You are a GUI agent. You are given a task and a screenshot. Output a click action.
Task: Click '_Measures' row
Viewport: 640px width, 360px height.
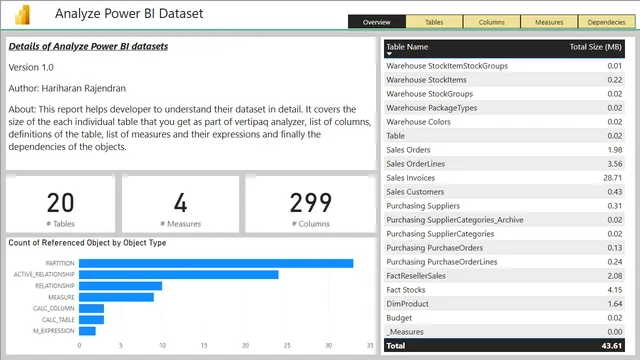point(504,331)
